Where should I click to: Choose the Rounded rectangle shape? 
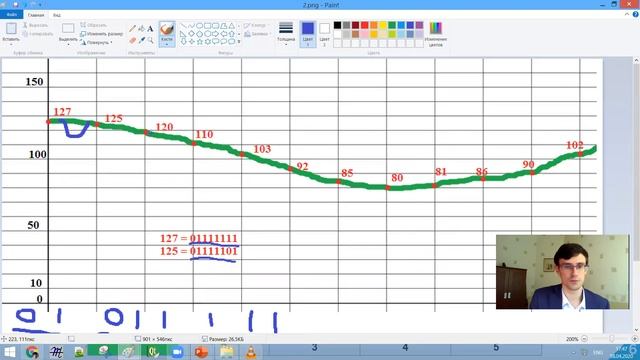pos(216,26)
